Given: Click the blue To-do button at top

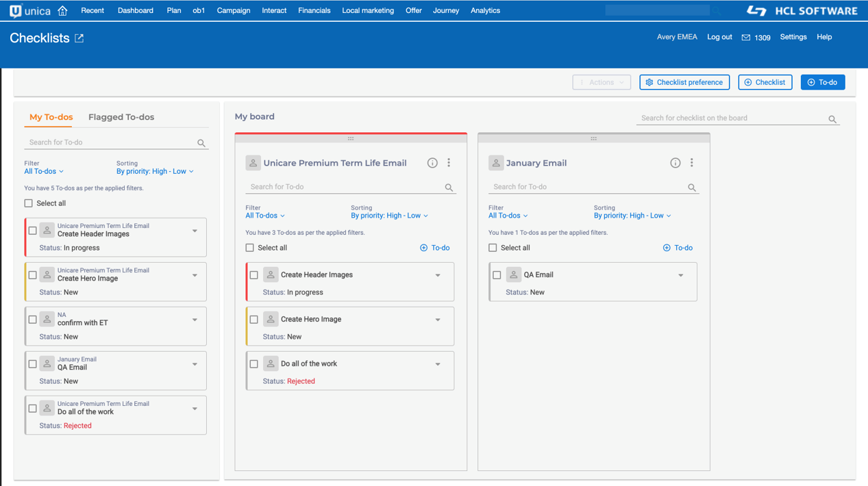Looking at the screenshot, I should coord(822,82).
